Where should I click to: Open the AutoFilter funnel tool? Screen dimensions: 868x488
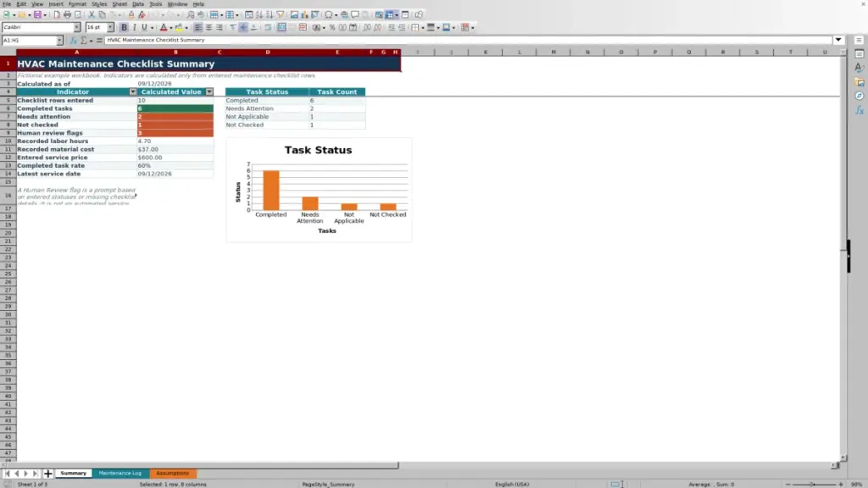[x=281, y=15]
